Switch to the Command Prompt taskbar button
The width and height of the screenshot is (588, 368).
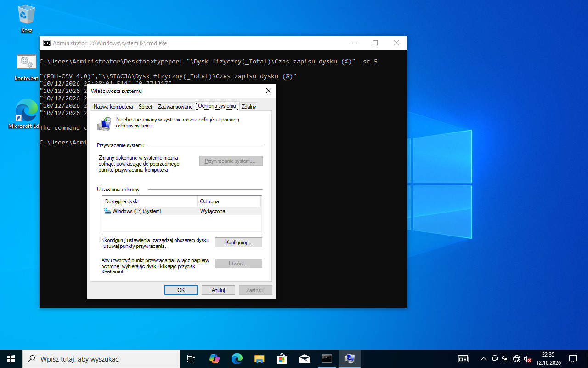327,359
